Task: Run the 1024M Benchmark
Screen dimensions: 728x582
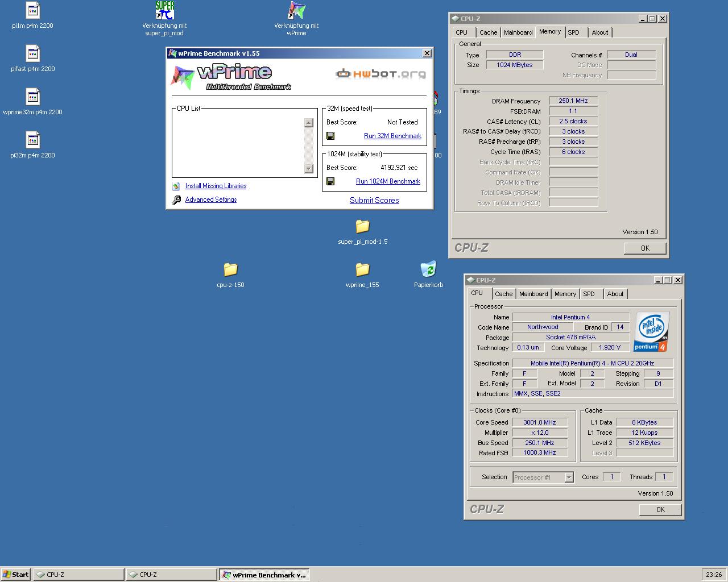Action: [x=388, y=181]
